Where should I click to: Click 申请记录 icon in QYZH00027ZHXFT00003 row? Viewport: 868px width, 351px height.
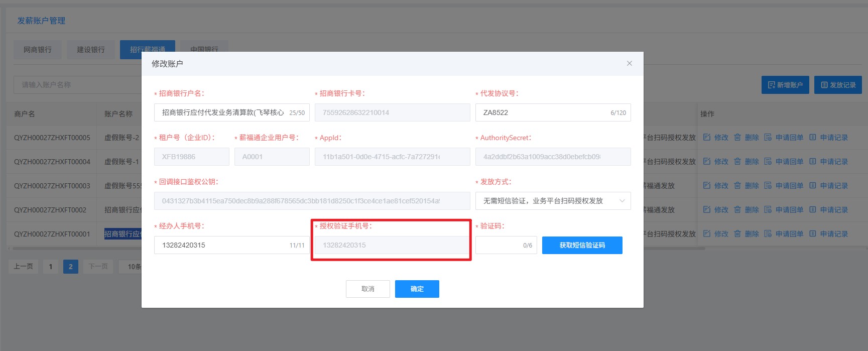pos(812,185)
